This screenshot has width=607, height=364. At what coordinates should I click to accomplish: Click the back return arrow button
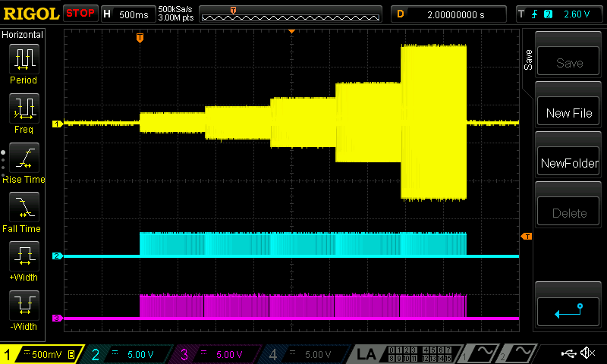point(568,312)
